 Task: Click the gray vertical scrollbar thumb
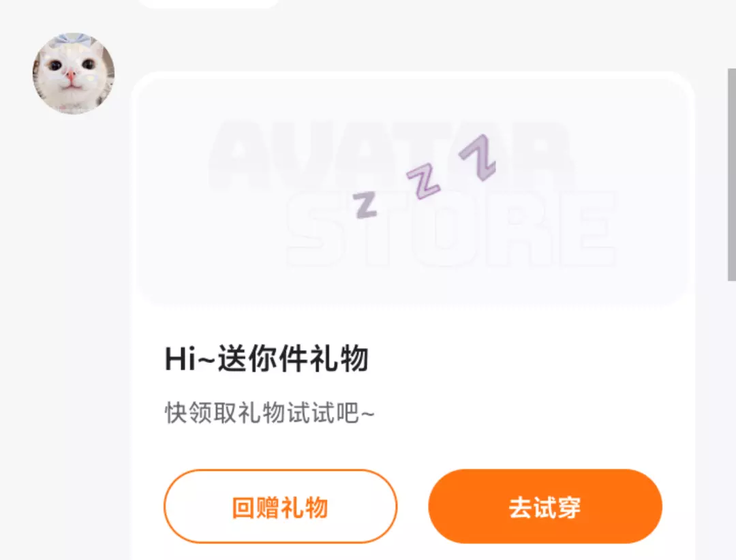pyautogui.click(x=731, y=174)
